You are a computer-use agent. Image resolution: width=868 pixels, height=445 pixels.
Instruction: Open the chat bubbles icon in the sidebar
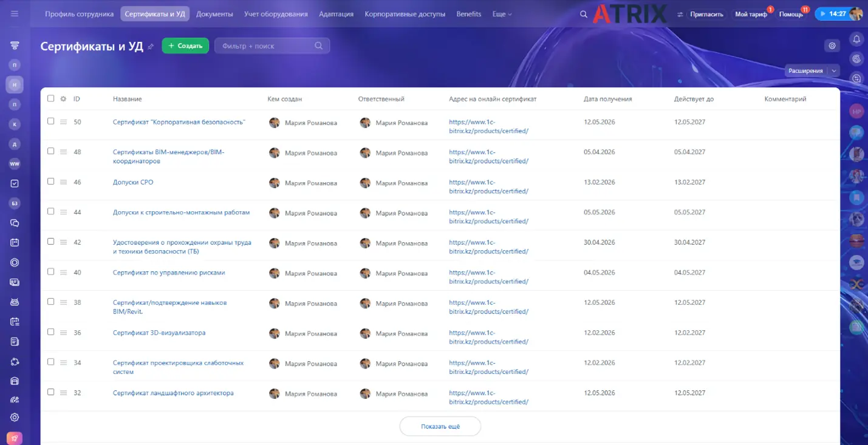click(15, 223)
